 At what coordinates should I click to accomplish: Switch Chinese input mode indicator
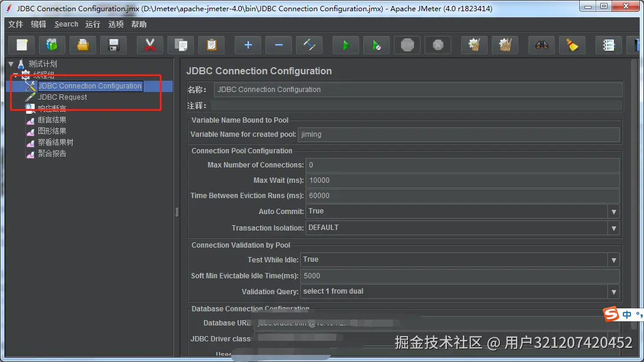pos(627,315)
